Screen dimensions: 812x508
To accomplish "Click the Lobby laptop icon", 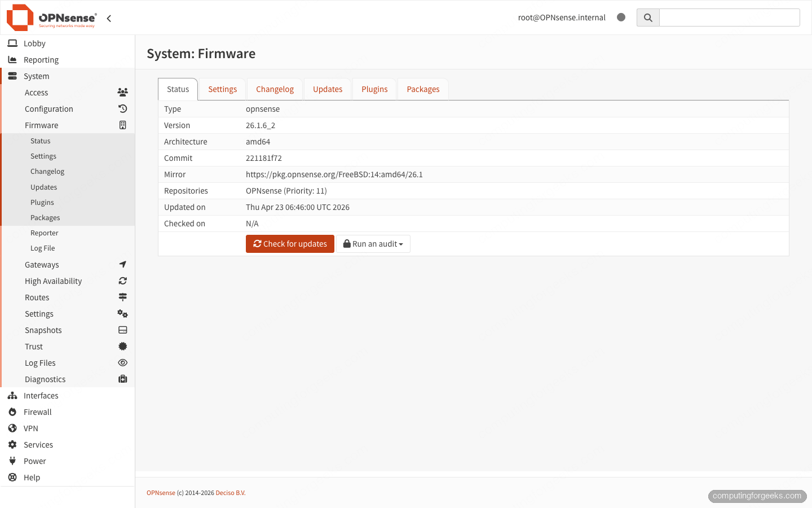I will click(12, 43).
